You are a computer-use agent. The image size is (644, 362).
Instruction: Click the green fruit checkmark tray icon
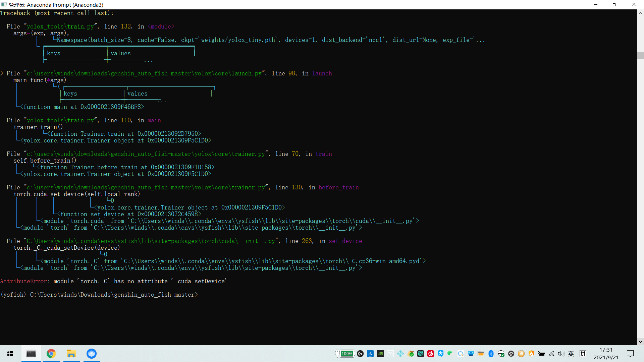411,354
